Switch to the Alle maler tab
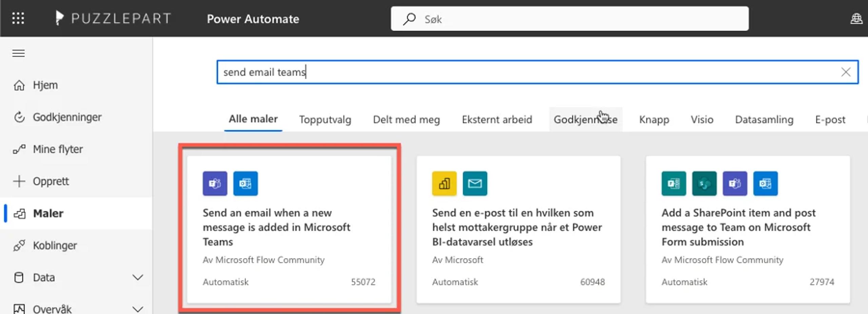This screenshot has height=314, width=868. 253,119
